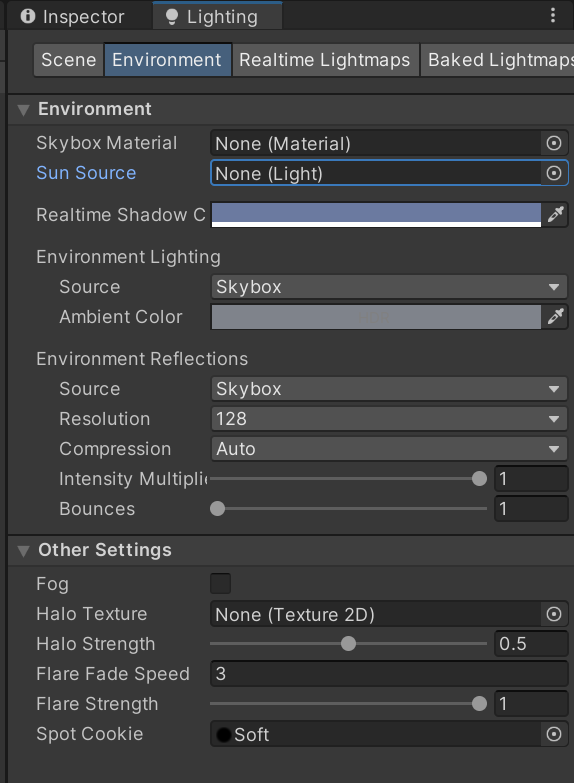Viewport: 574px width, 783px height.
Task: Open the Baked Lightmaps tab
Action: click(x=497, y=60)
